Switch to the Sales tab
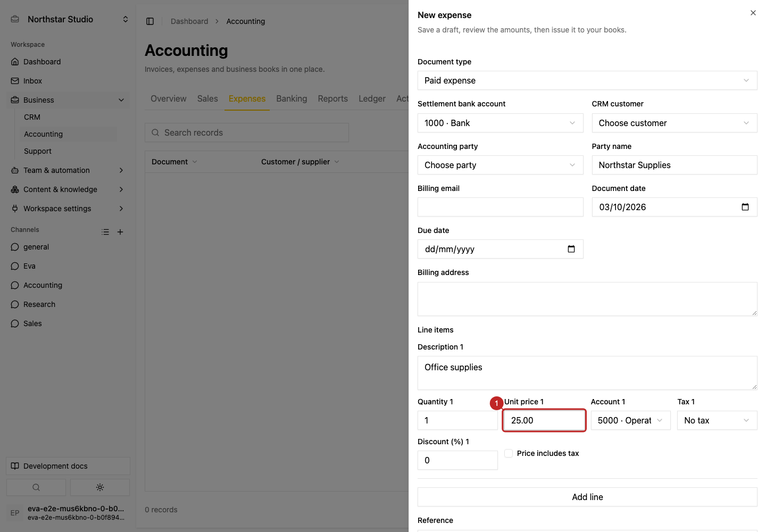 [207, 99]
